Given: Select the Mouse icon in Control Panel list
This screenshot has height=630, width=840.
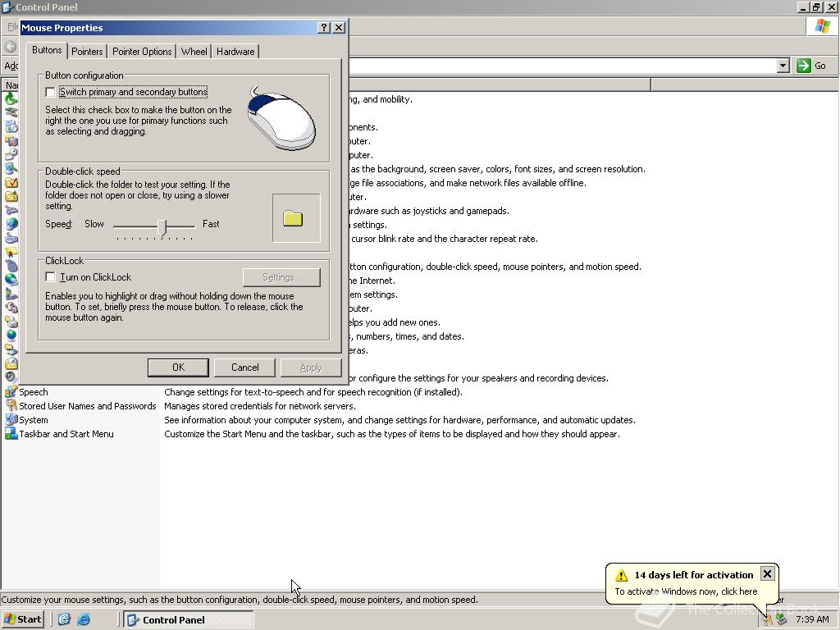Looking at the screenshot, I should [x=11, y=267].
